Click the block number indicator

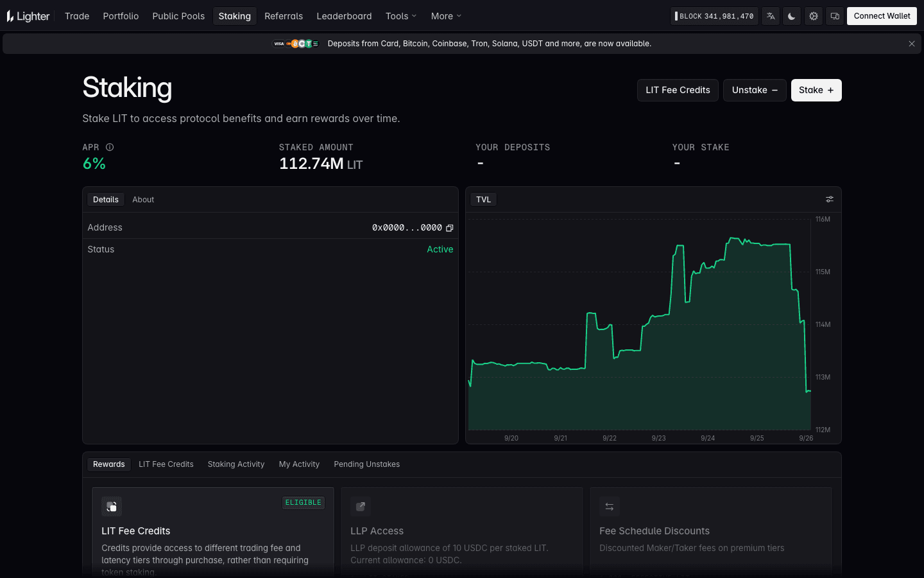tap(714, 16)
